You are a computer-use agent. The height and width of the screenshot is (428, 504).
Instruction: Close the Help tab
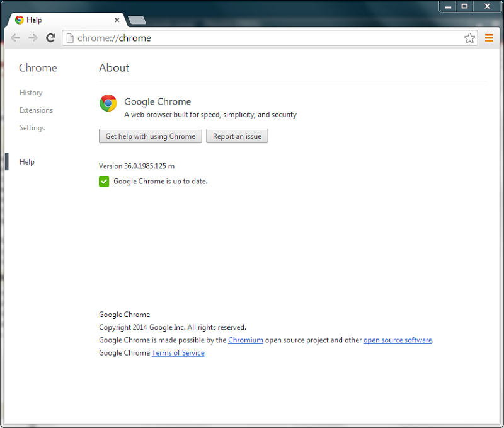tap(117, 20)
